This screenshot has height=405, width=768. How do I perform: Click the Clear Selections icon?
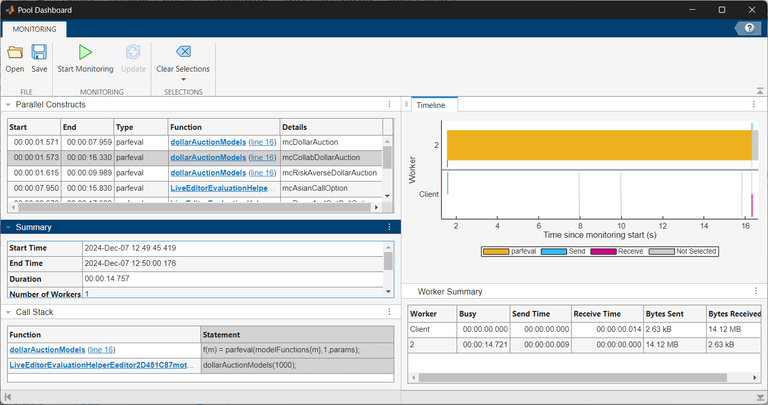(183, 52)
